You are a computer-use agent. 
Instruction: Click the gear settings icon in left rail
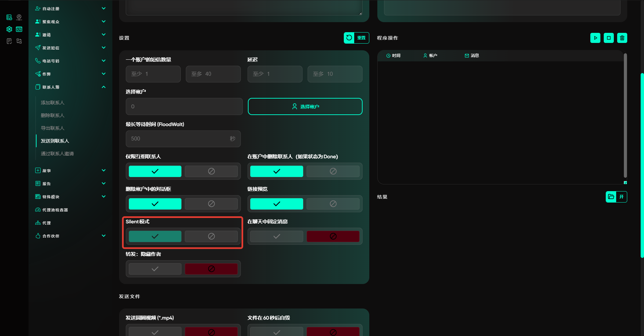point(9,29)
